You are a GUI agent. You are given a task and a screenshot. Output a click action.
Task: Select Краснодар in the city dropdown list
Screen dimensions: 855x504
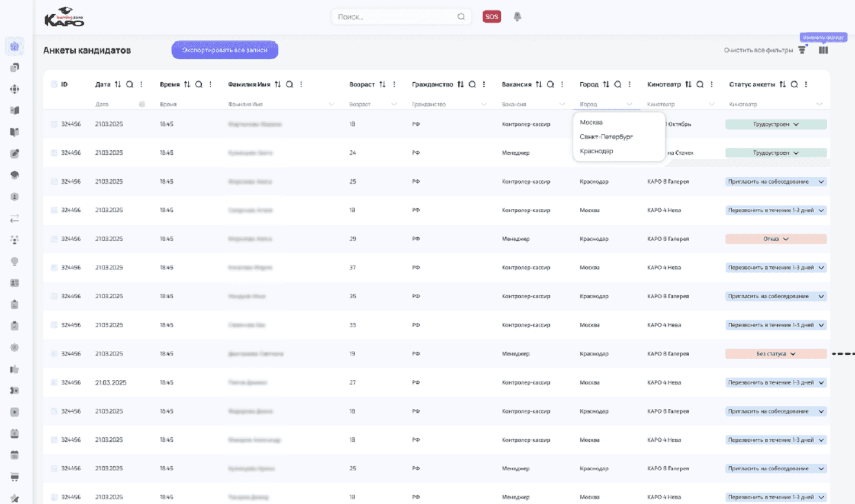[596, 151]
